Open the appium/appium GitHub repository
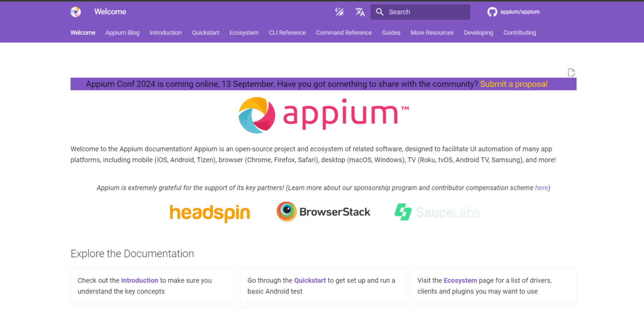 [513, 11]
